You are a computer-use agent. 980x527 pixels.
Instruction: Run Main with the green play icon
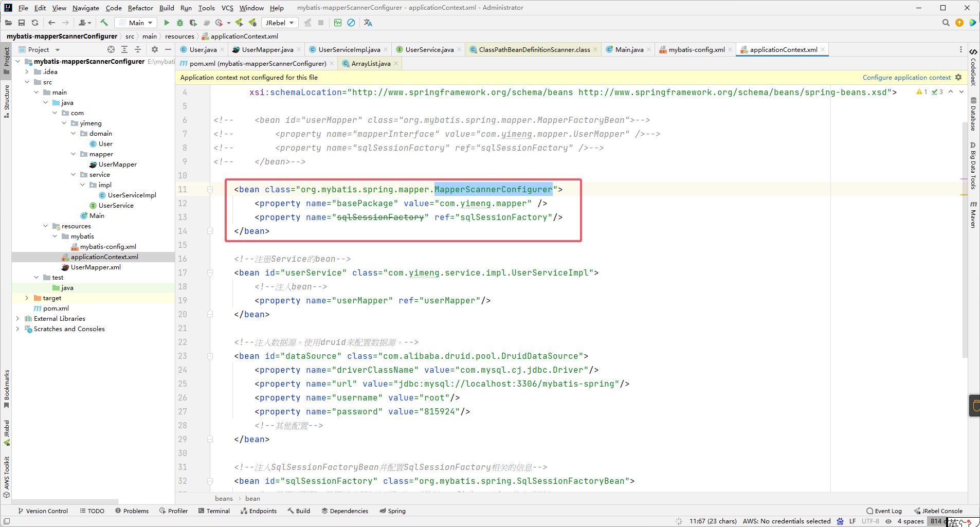click(x=167, y=23)
